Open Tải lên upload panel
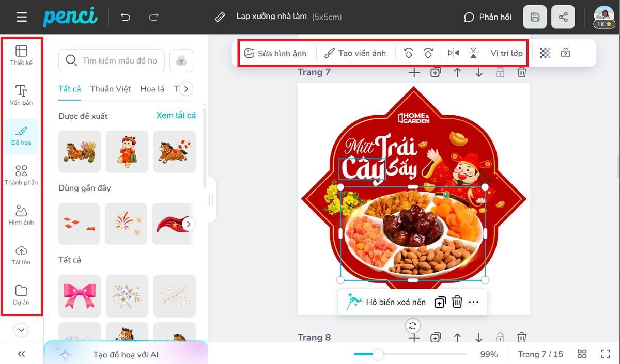Image resolution: width=620 pixels, height=364 pixels. (x=21, y=255)
